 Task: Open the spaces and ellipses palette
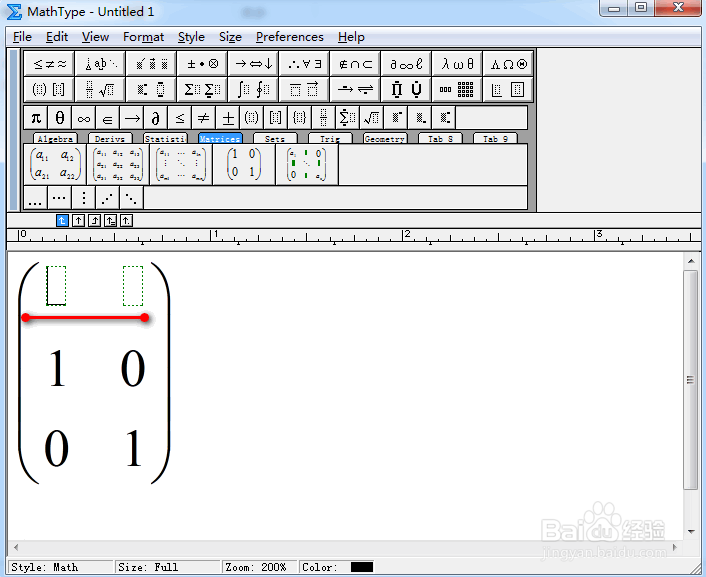click(100, 64)
